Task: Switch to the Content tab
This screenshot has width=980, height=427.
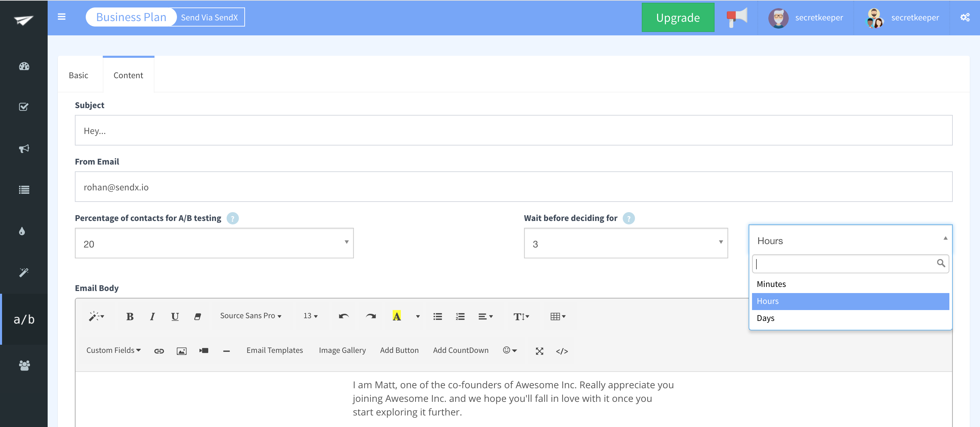Action: tap(128, 75)
